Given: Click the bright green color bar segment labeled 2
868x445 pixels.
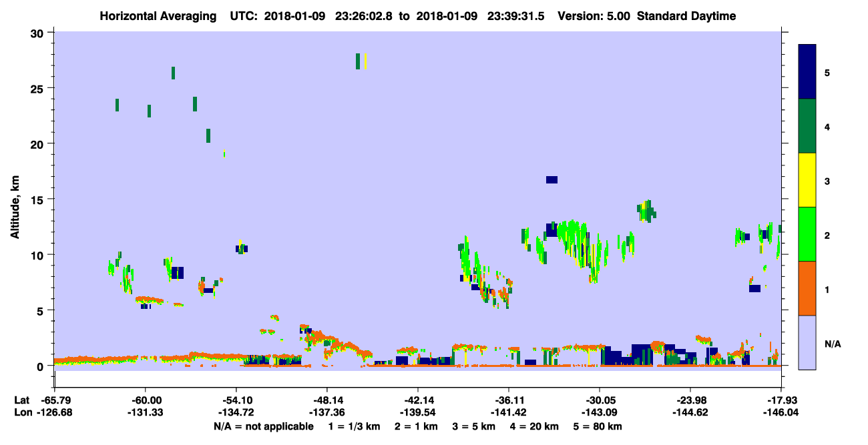Looking at the screenshot, I should [x=807, y=234].
